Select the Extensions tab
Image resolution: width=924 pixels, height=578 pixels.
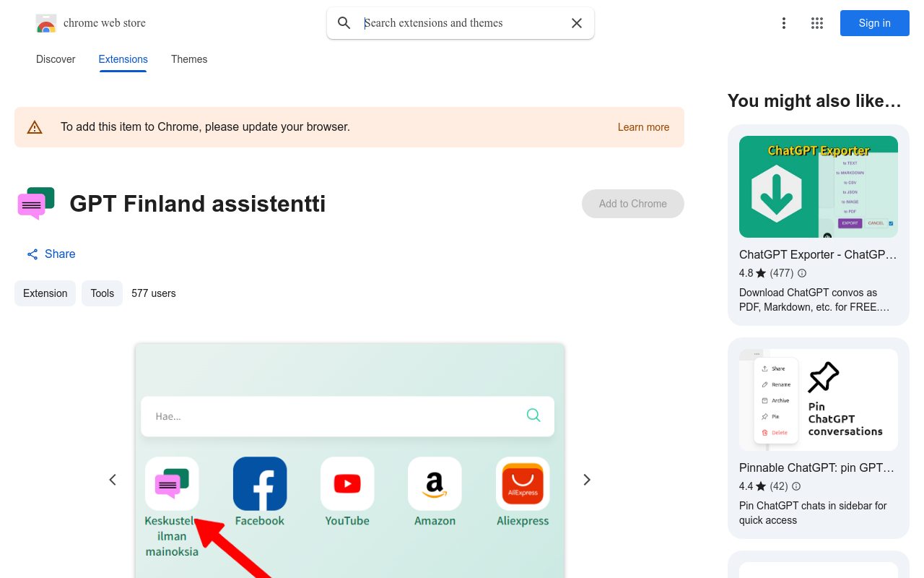click(123, 59)
